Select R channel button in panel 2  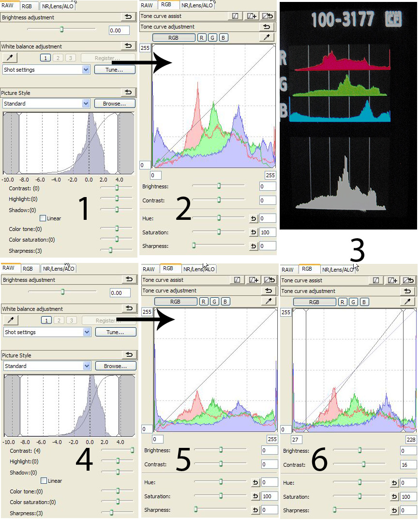(x=201, y=37)
